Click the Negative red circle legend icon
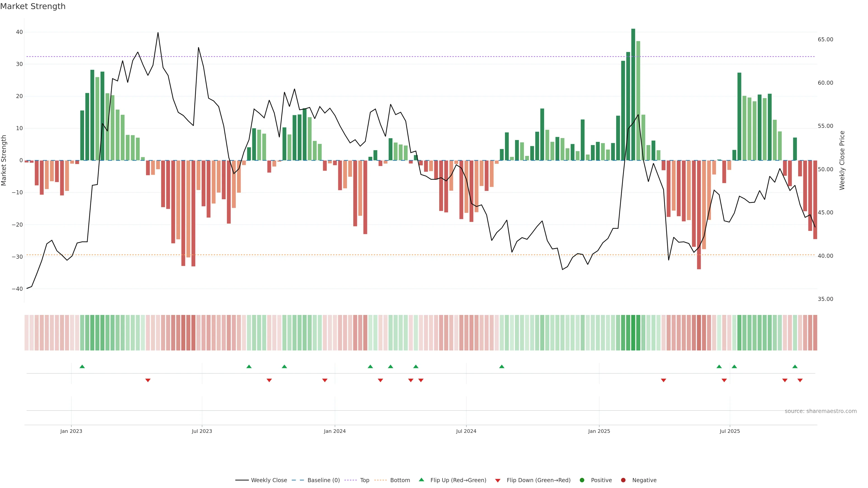Image resolution: width=868 pixels, height=488 pixels. 623,480
